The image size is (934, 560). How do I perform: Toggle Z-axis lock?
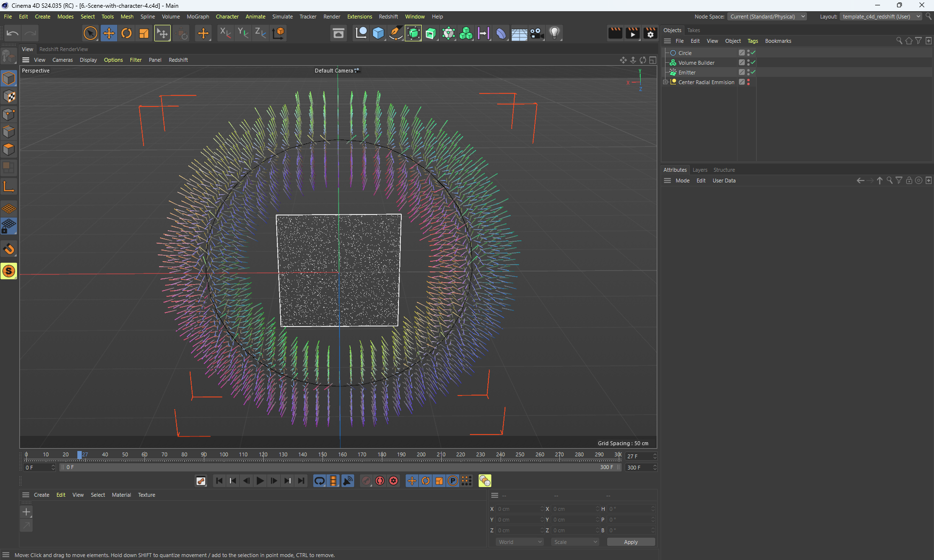point(260,33)
